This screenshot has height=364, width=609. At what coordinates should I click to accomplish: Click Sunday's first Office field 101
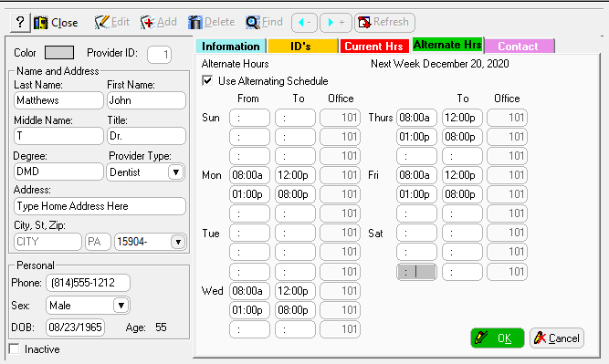coord(341,118)
